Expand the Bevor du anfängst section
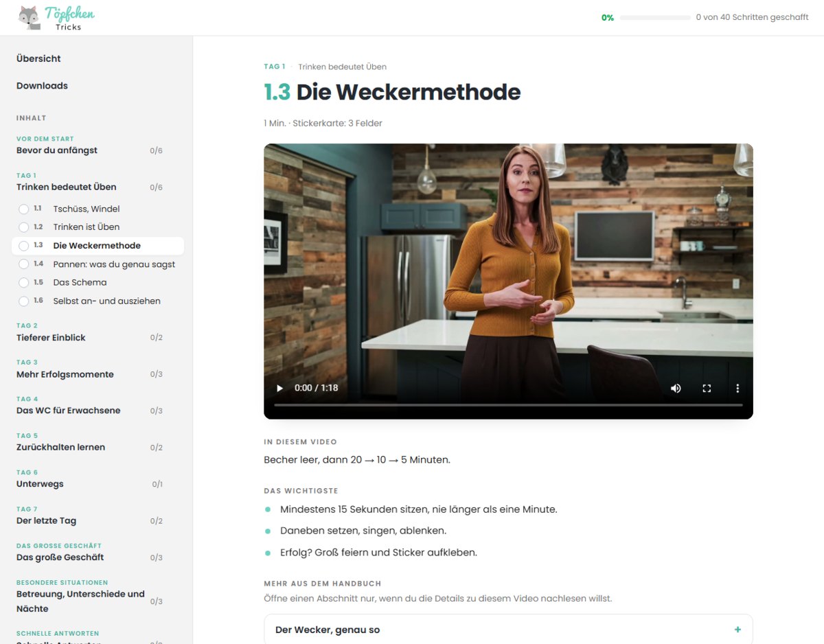824x644 pixels. (x=89, y=146)
